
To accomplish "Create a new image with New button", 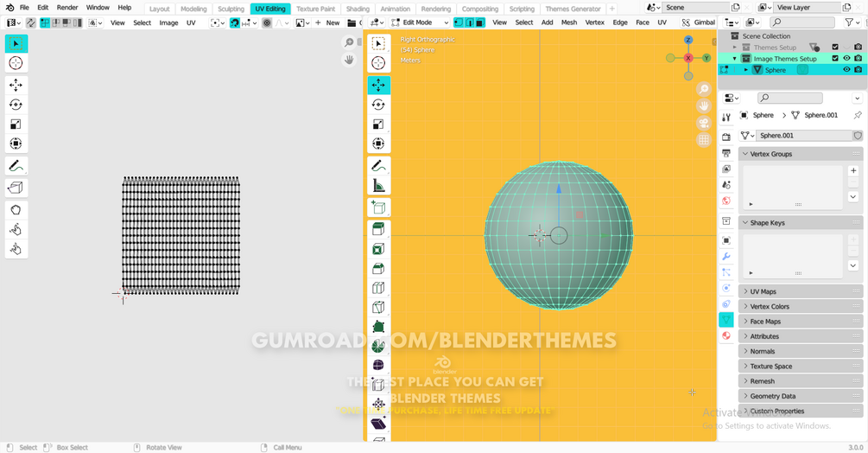I will (x=327, y=22).
